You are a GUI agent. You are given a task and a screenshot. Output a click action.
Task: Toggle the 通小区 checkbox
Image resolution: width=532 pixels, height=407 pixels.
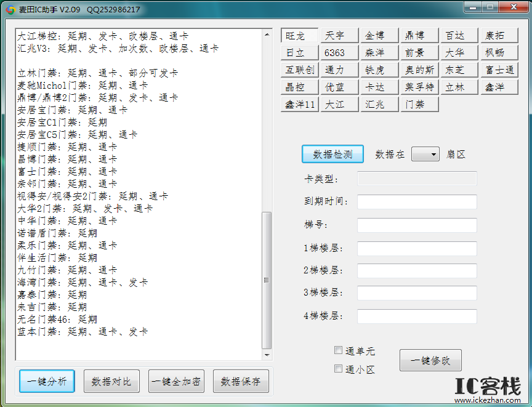(x=338, y=369)
